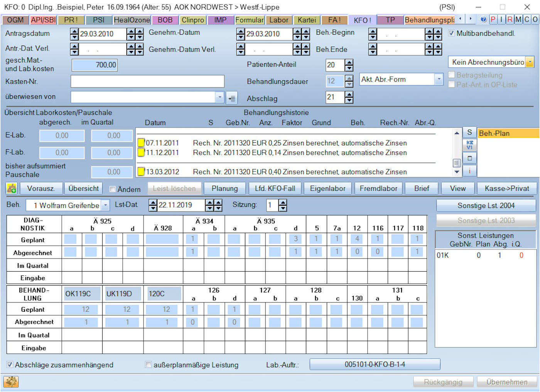540x392 pixels.
Task: Click the KZV icon beside history list
Action: (x=469, y=145)
